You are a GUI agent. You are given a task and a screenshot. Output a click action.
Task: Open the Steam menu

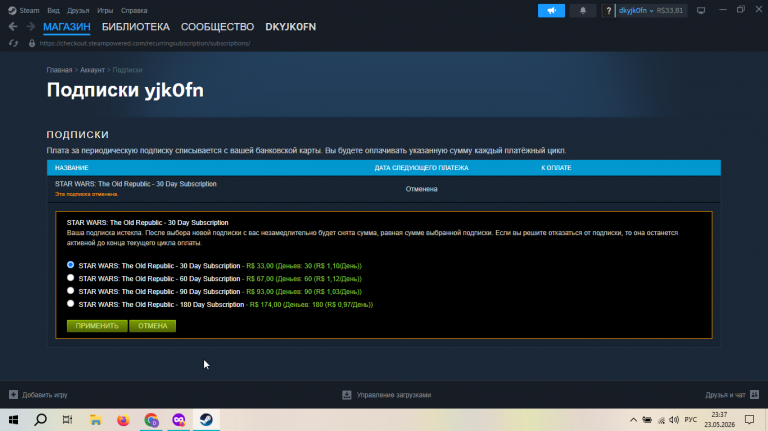[x=24, y=10]
